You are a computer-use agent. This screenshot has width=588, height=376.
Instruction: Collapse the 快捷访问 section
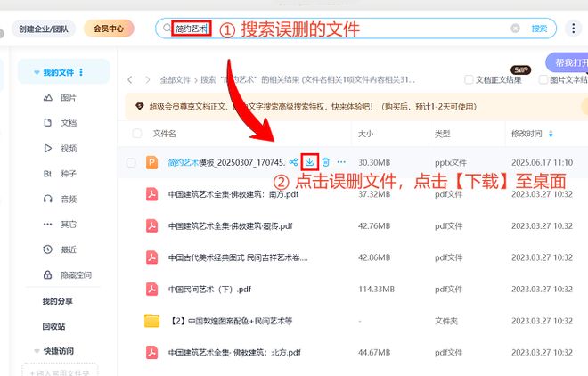click(x=37, y=351)
